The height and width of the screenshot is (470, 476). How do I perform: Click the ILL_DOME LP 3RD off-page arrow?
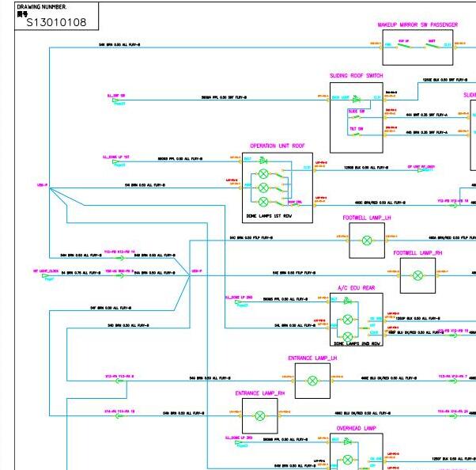pyautogui.click(x=240, y=442)
